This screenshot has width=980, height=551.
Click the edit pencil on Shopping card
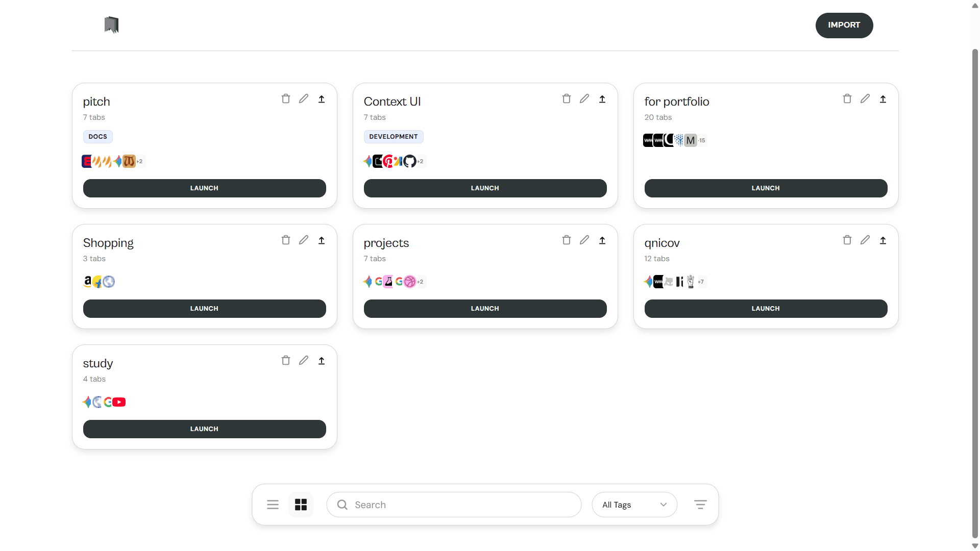[x=304, y=240]
